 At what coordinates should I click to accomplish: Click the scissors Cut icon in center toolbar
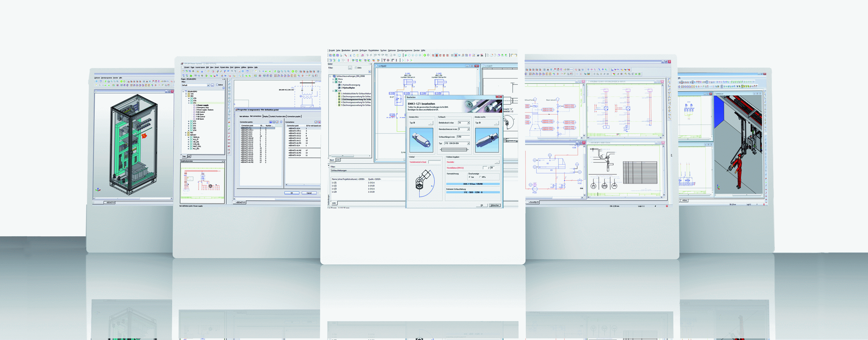coord(350,55)
